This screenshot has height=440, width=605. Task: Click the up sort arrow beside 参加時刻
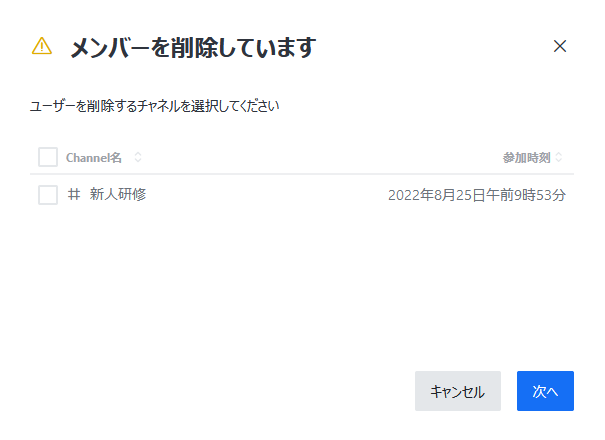click(558, 154)
